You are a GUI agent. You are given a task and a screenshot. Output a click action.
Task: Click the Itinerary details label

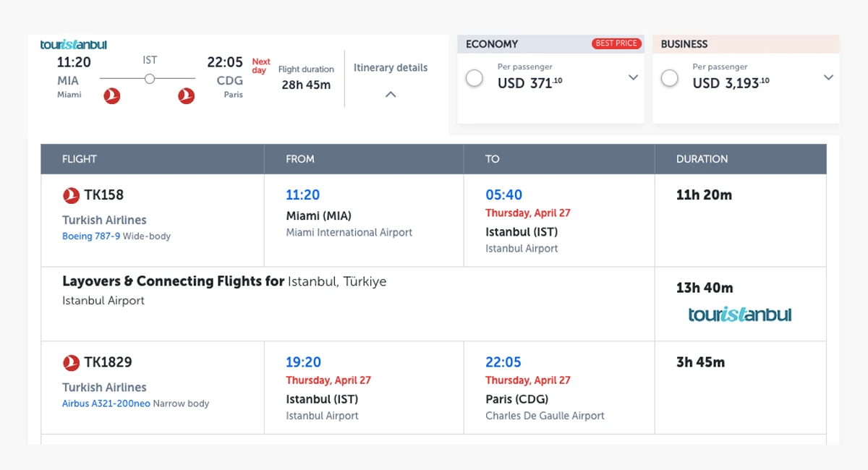coord(391,68)
